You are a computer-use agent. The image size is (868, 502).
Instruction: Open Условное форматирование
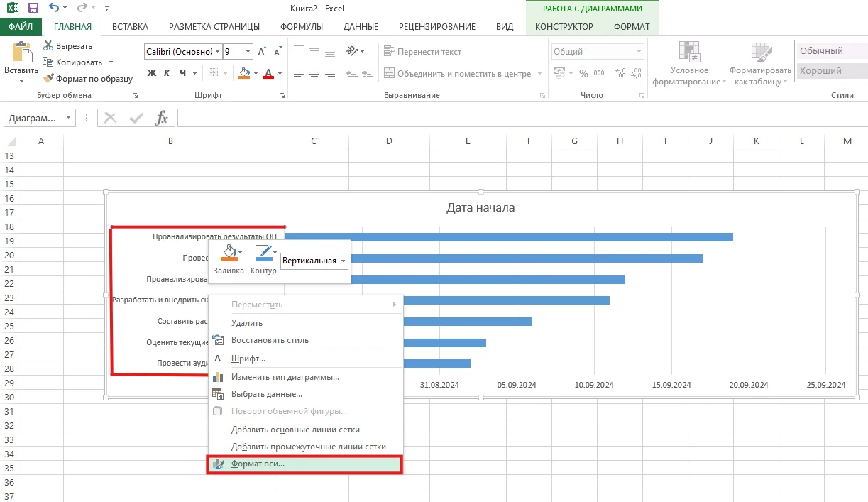coord(688,64)
